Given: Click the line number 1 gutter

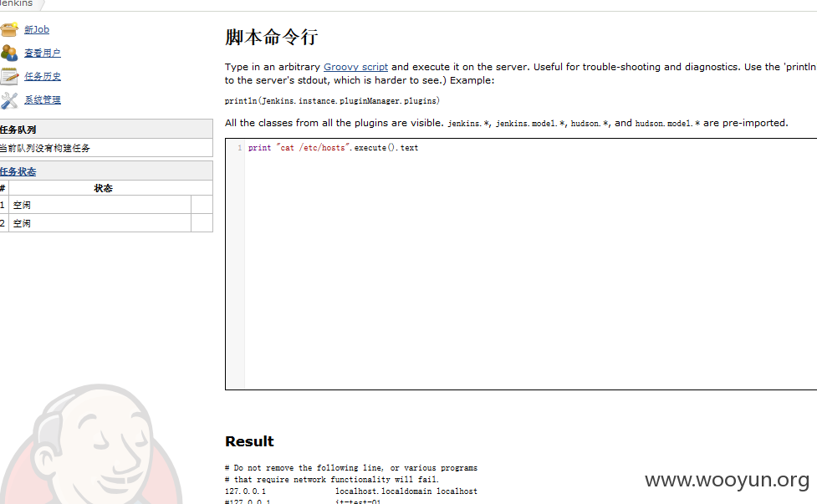Looking at the screenshot, I should pos(240,148).
